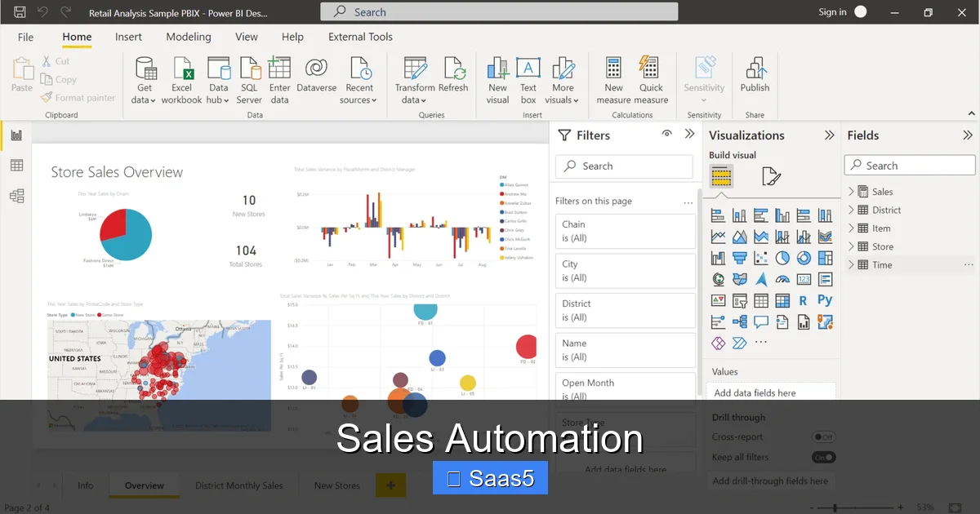Open Recent sources dropdown

[x=359, y=81]
